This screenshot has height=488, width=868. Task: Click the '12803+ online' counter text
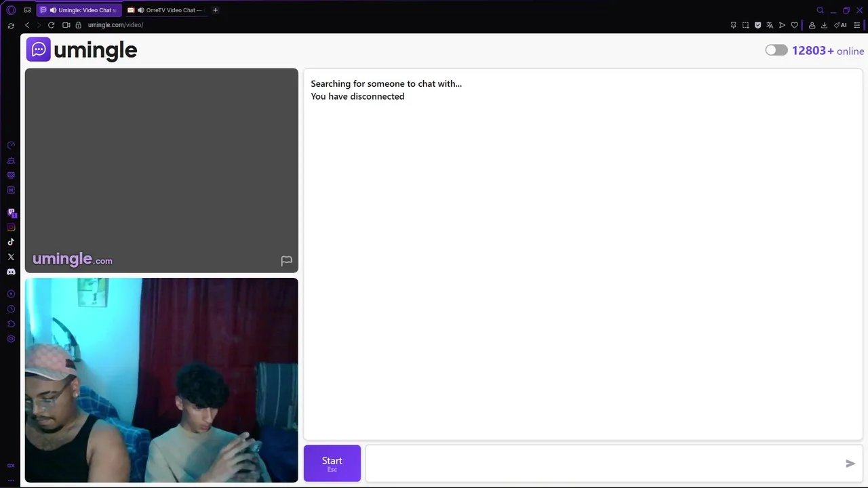[x=828, y=51]
